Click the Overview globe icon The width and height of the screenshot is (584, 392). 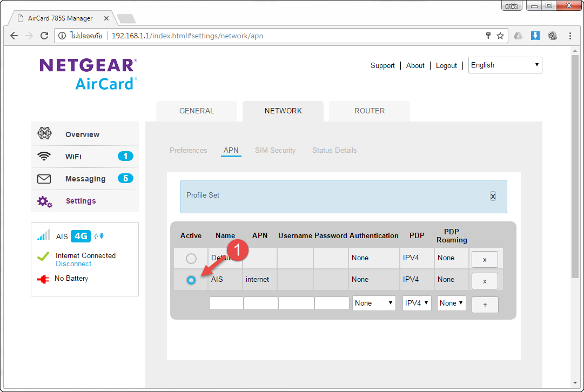coord(44,133)
